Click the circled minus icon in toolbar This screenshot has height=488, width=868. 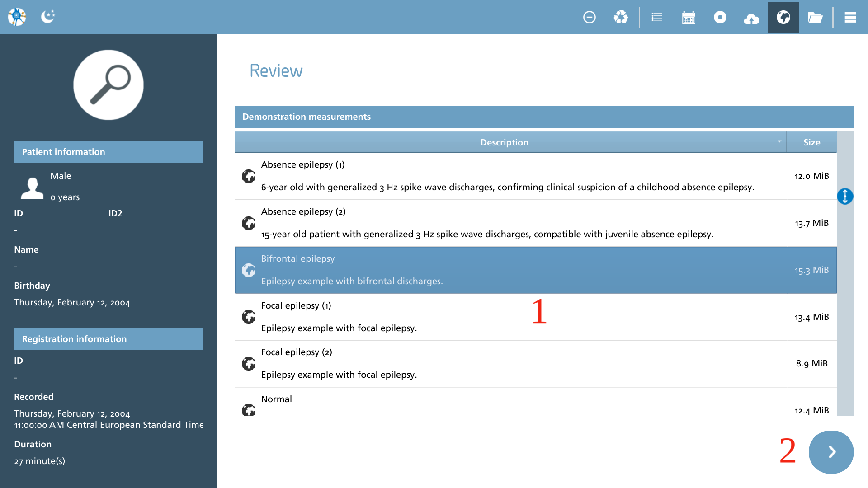tap(590, 17)
